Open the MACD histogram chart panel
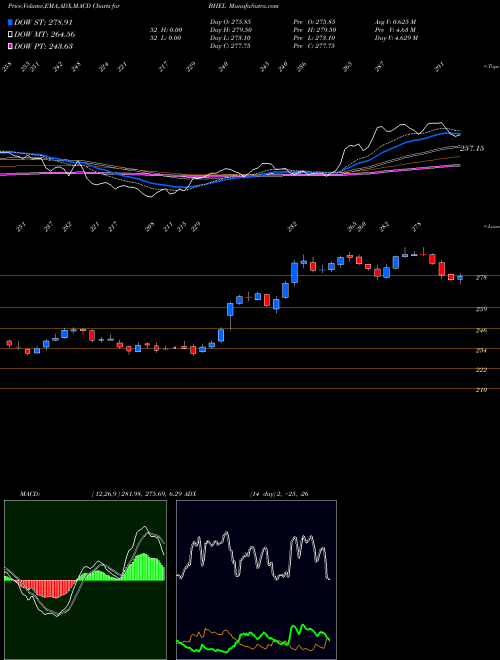Screen dimensions: 500x660 coord(85,580)
